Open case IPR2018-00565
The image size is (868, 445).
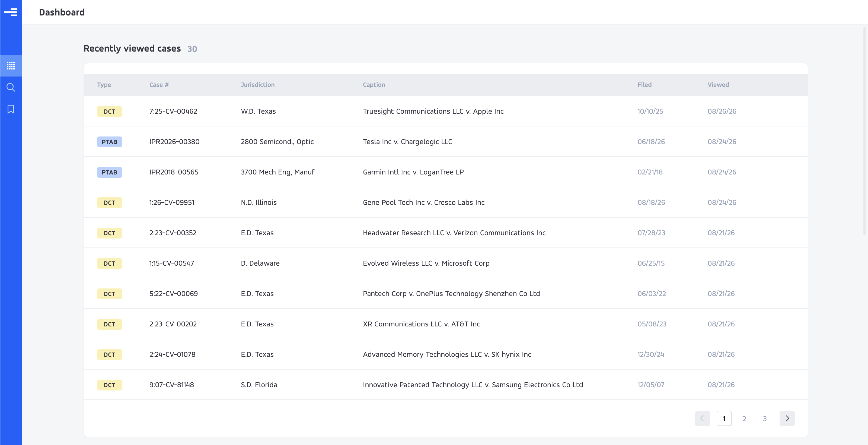(x=174, y=172)
